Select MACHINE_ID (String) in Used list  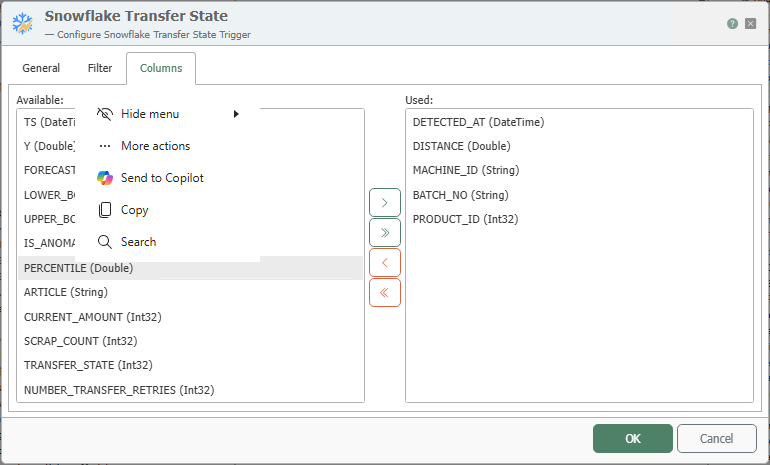tap(579, 170)
